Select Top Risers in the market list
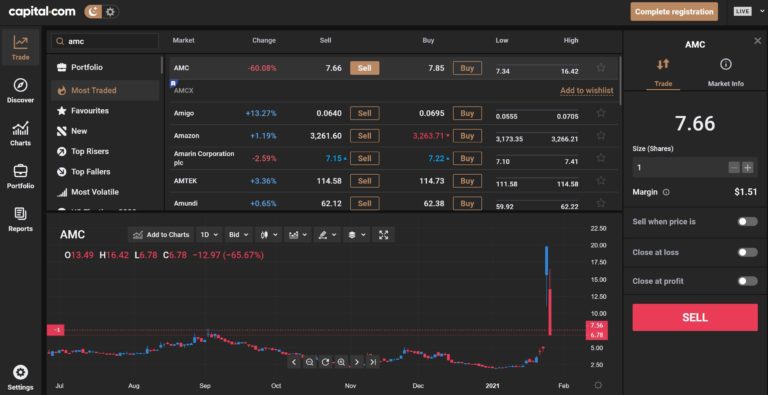This screenshot has width=768, height=395. click(x=90, y=151)
